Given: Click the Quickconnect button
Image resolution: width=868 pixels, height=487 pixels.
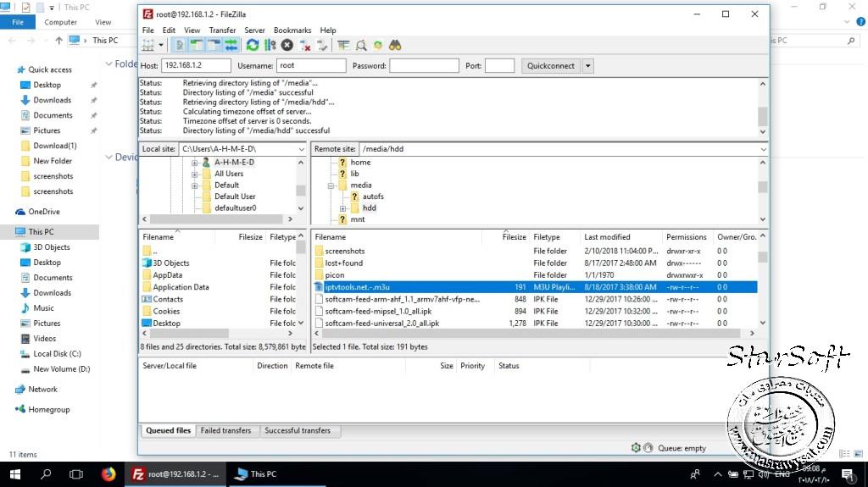Looking at the screenshot, I should coord(551,66).
